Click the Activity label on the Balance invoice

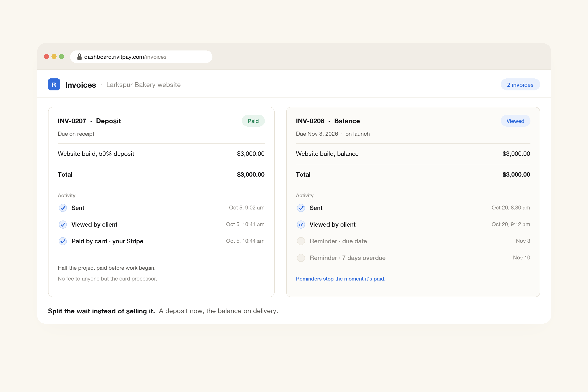(x=305, y=196)
